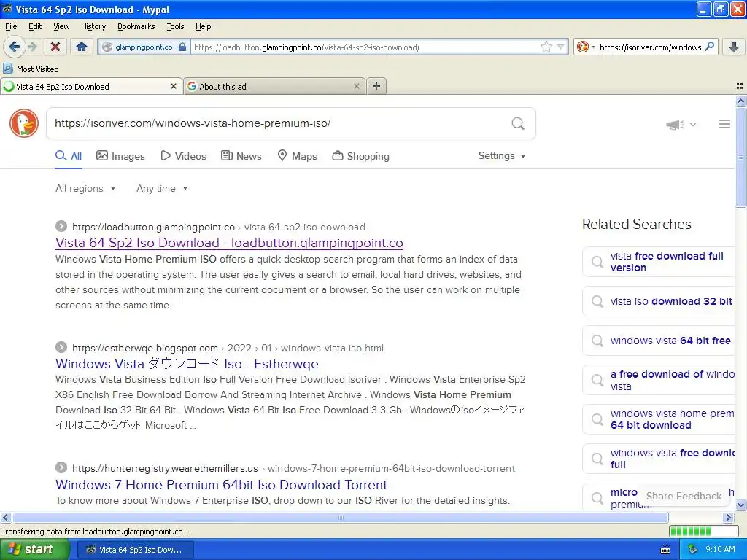Open a new tab with plus button

point(376,86)
